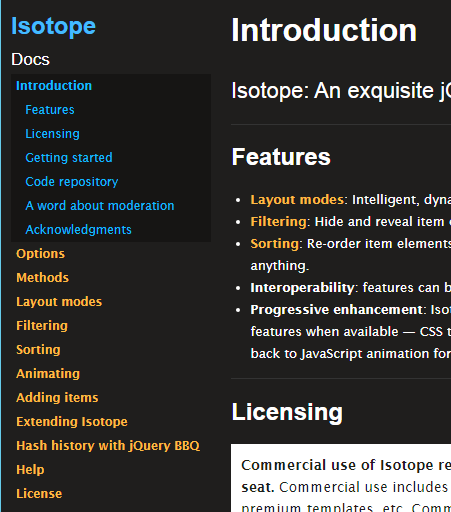Click the Isotope site title link
This screenshot has width=451, height=512.
53,26
